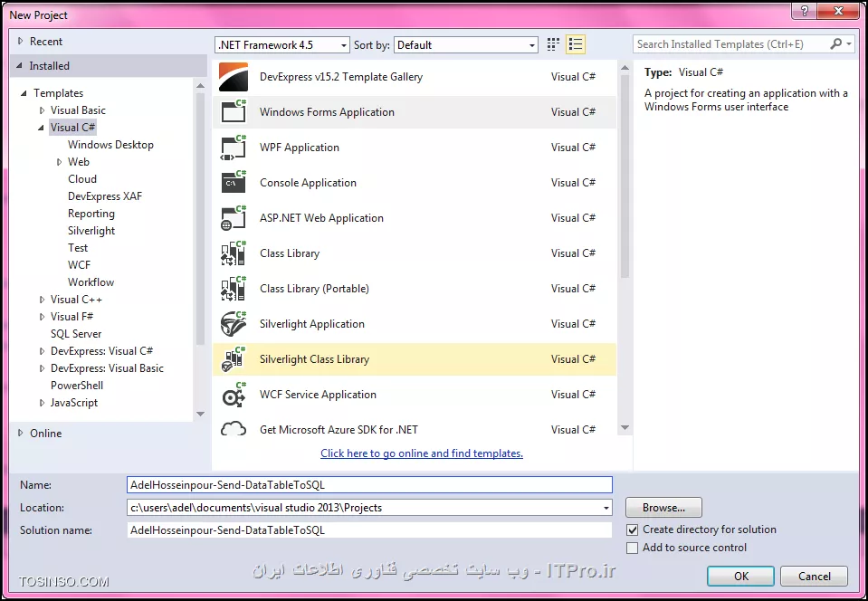The width and height of the screenshot is (868, 601).
Task: Collapse the Templates tree node
Action: click(x=24, y=93)
